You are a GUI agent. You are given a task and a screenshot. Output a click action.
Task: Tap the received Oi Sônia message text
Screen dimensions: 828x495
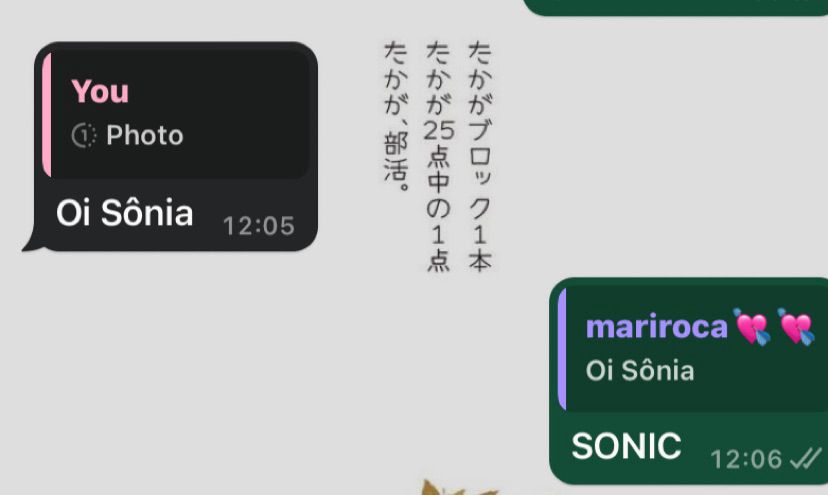point(125,213)
